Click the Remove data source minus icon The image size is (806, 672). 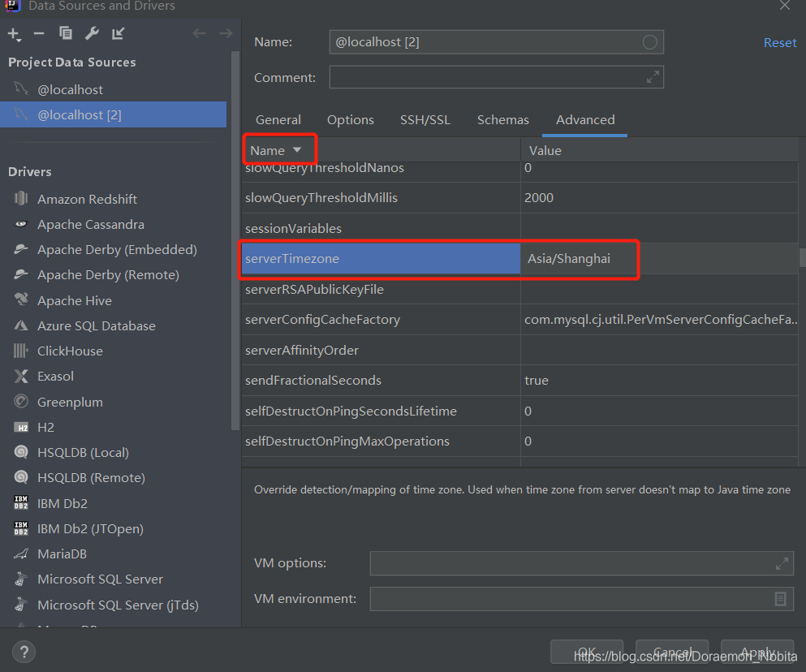point(39,34)
